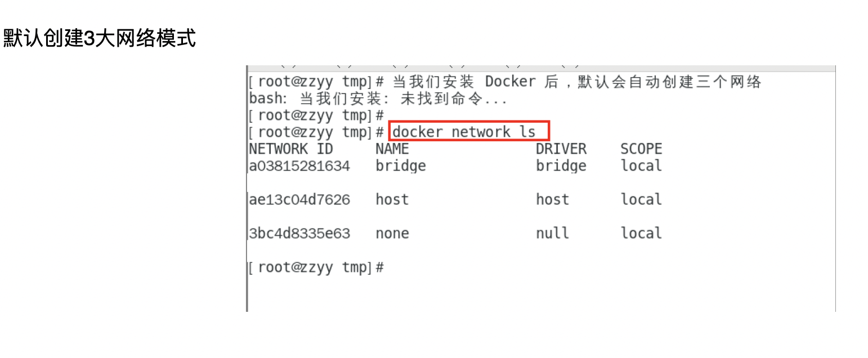Click network ID a03815281634
This screenshot has height=358, width=868.
pyautogui.click(x=299, y=166)
